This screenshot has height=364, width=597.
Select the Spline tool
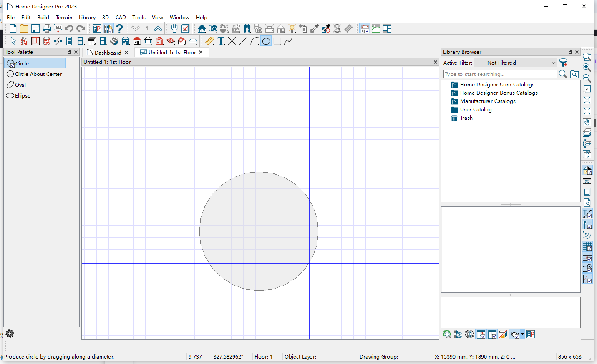(288, 41)
